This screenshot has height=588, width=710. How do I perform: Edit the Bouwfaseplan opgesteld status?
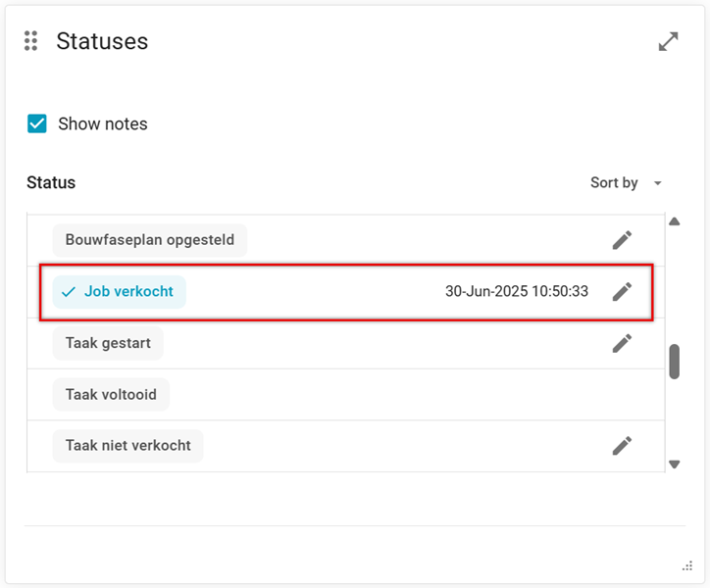(622, 240)
